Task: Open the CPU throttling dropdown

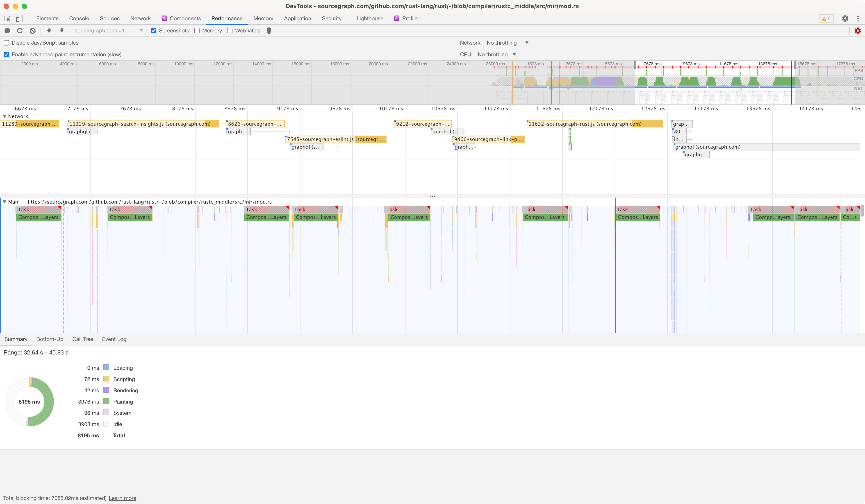Action: [x=496, y=54]
